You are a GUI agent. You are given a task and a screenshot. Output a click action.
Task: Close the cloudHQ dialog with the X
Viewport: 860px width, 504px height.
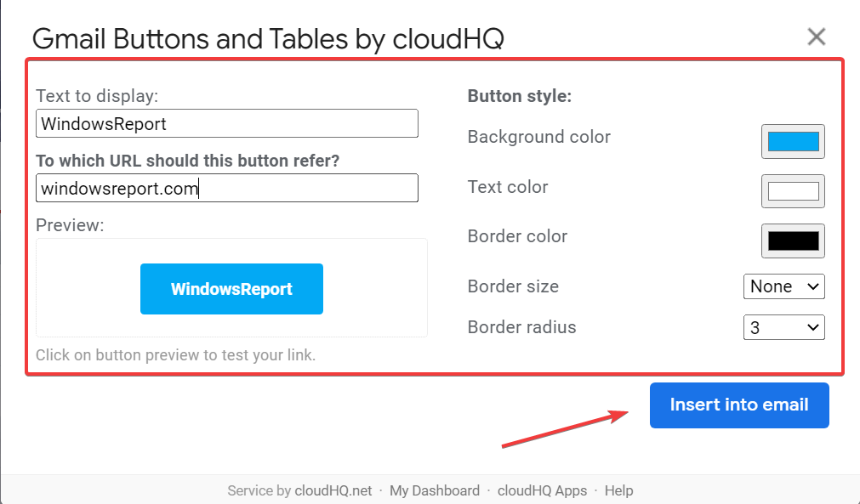[x=816, y=37]
